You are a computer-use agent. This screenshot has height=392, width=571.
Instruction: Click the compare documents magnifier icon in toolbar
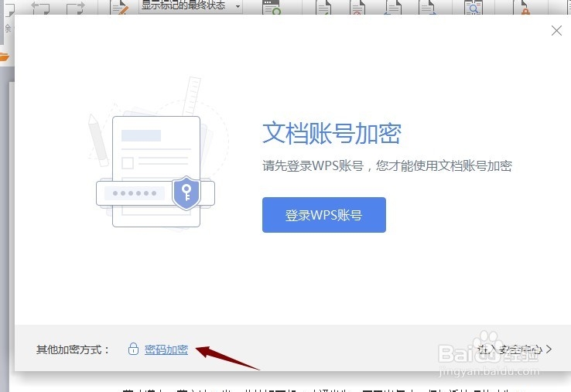pyautogui.click(x=473, y=7)
